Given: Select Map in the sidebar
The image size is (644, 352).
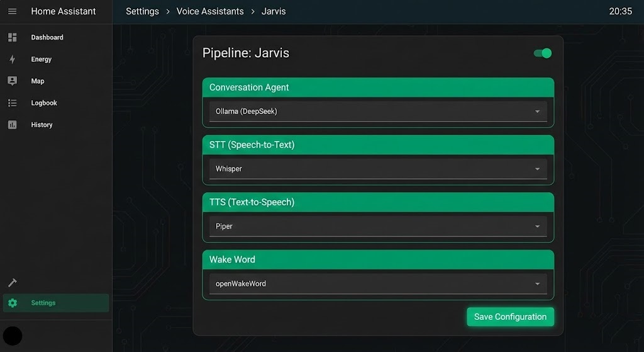Looking at the screenshot, I should tap(38, 81).
